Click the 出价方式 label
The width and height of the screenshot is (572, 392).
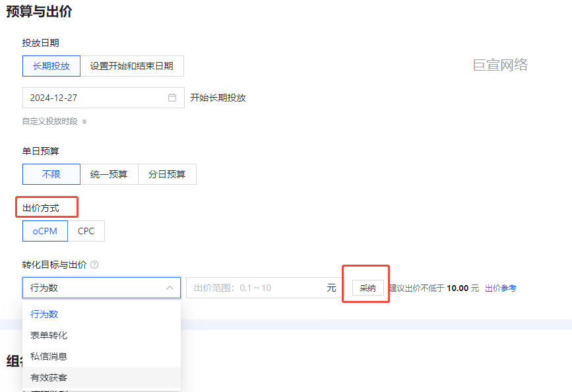[40, 208]
